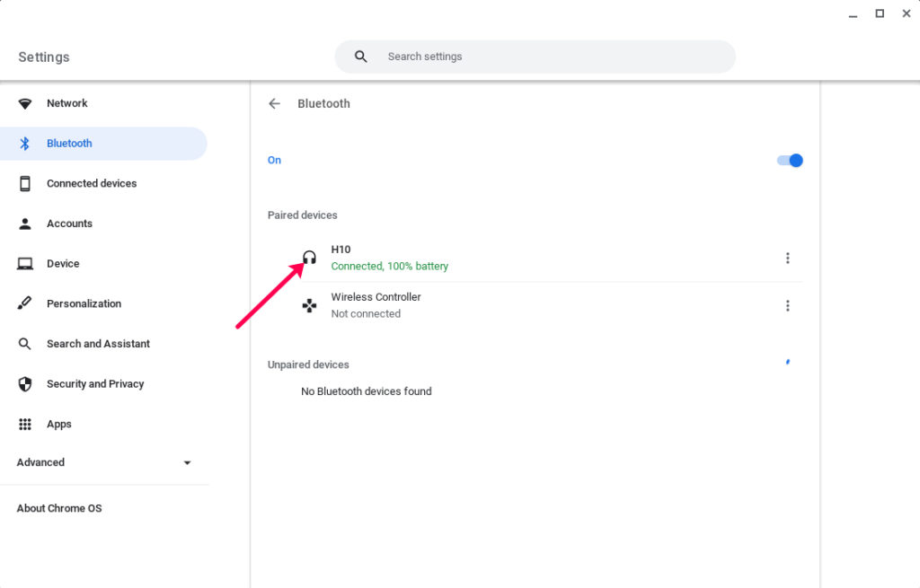Go back using the arrow beside Bluetooth

coord(275,104)
